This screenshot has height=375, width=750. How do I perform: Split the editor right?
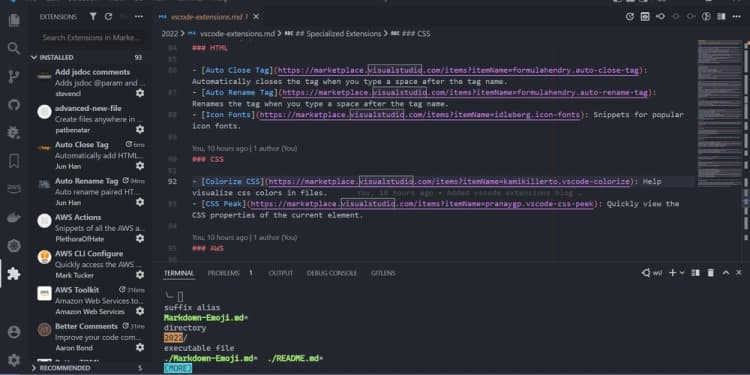[x=721, y=17]
